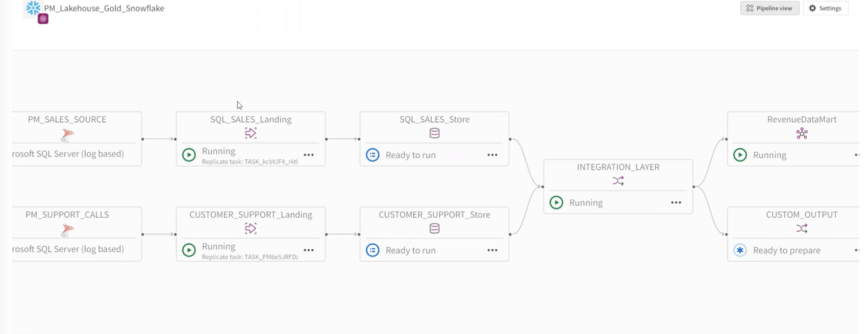Open CUSTOMER_SUPPORT_Landing ellipsis menu

coord(309,250)
